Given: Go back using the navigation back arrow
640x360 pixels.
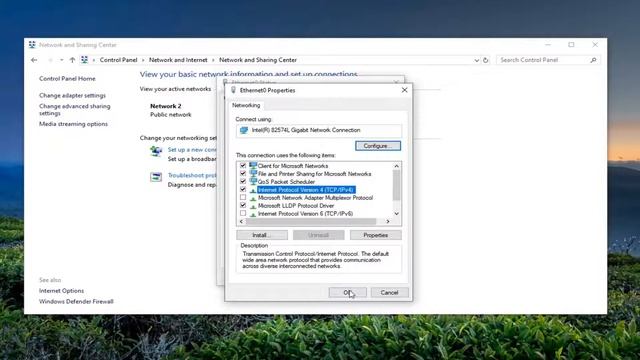Looking at the screenshot, I should pyautogui.click(x=34, y=60).
